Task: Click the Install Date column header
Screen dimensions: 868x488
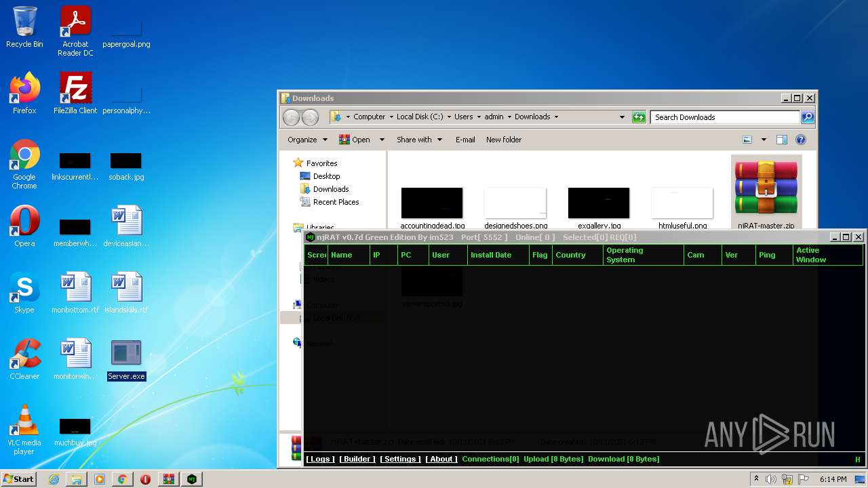Action: [x=498, y=255]
